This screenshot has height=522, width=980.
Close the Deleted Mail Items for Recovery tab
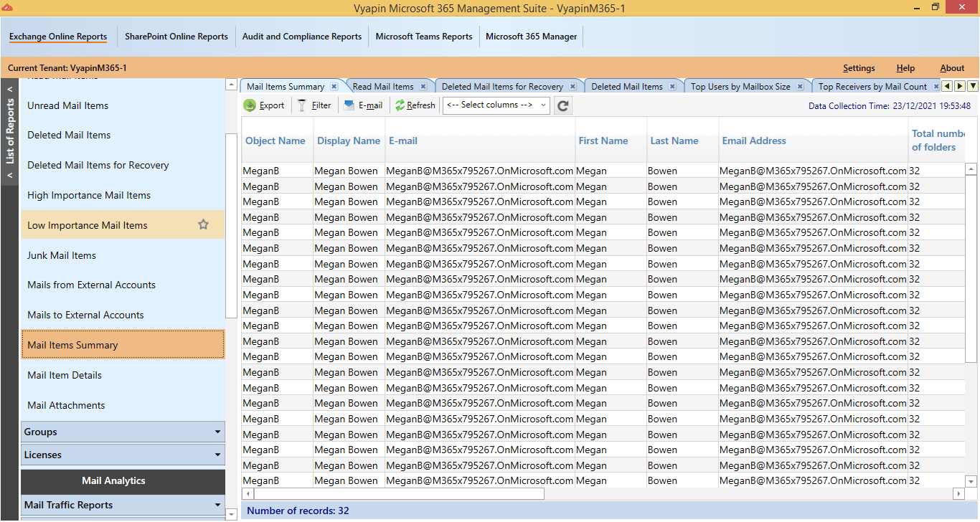(x=573, y=87)
